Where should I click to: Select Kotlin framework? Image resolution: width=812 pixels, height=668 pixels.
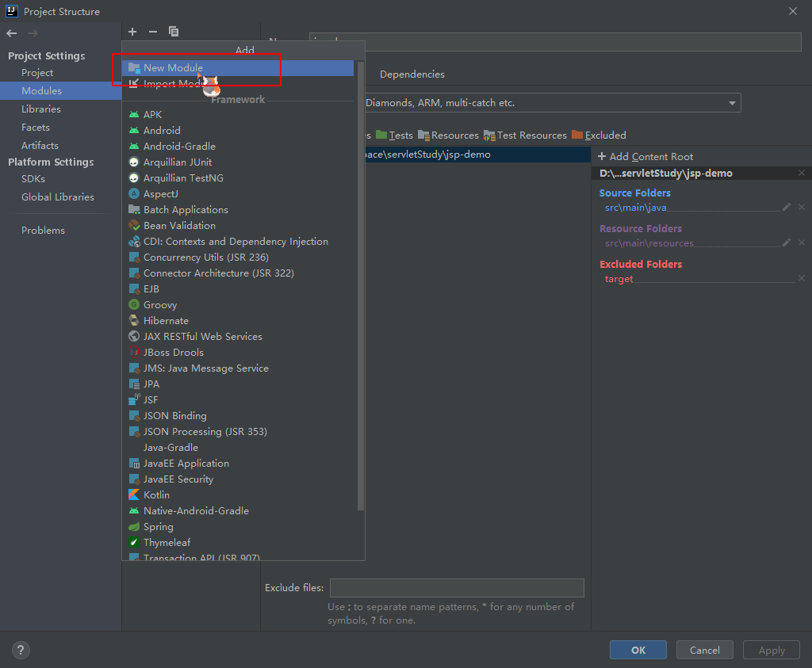click(239, 495)
